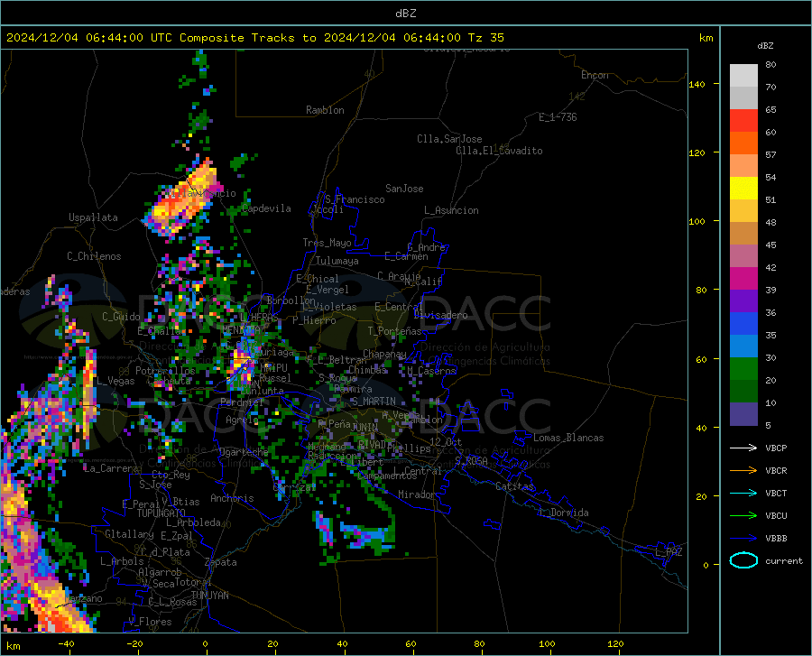Screen dimensions: 812x656
Task: Click the 'Tulumaya' place label
Action: pyautogui.click(x=337, y=261)
